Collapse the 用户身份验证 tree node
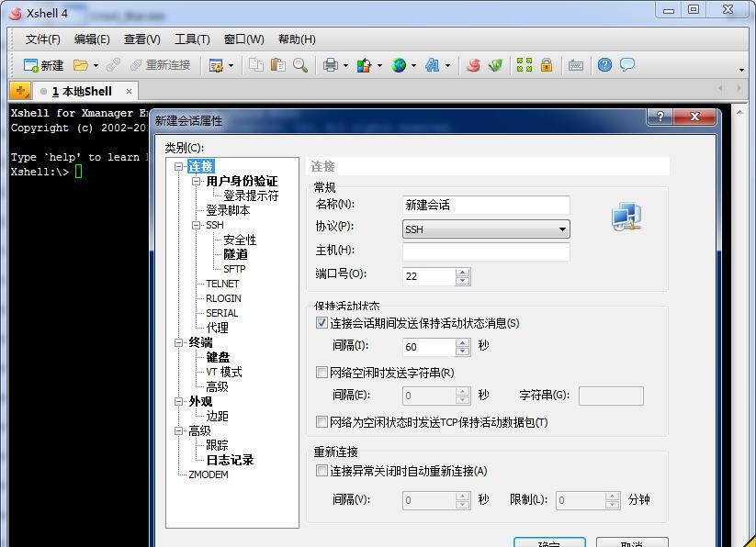 pyautogui.click(x=197, y=181)
